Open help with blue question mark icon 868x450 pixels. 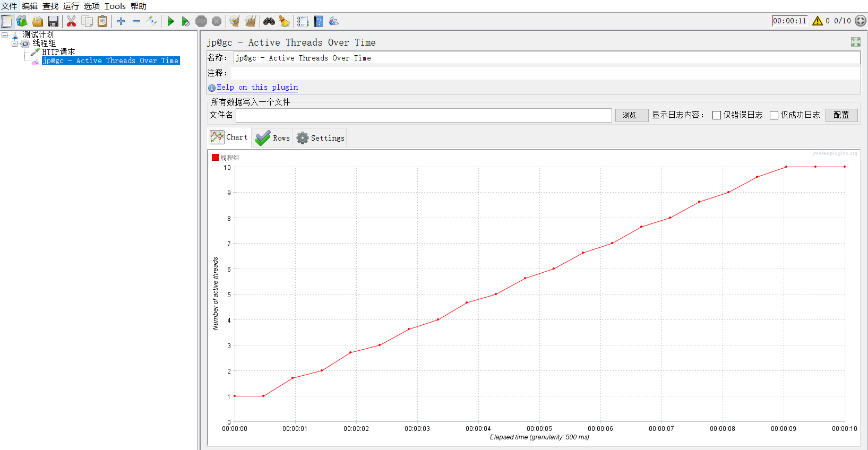[319, 21]
